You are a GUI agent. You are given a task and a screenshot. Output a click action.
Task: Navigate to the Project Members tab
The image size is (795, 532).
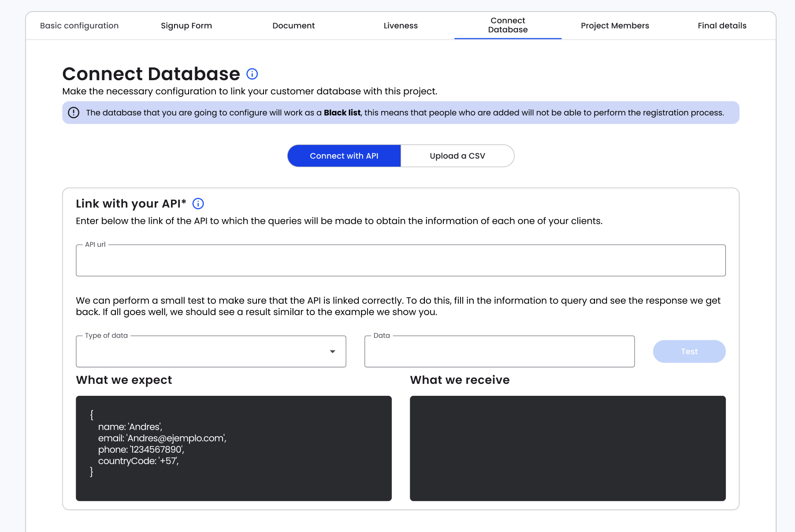click(x=615, y=26)
